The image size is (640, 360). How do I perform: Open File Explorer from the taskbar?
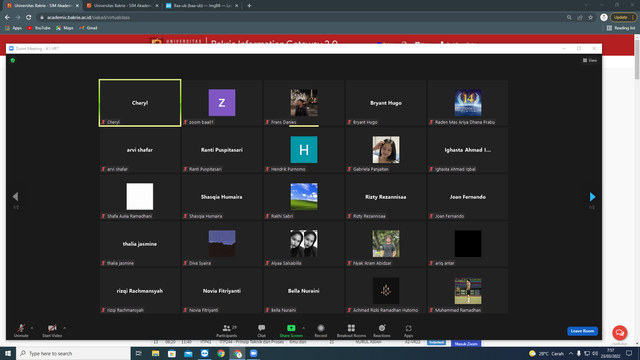[x=156, y=353]
